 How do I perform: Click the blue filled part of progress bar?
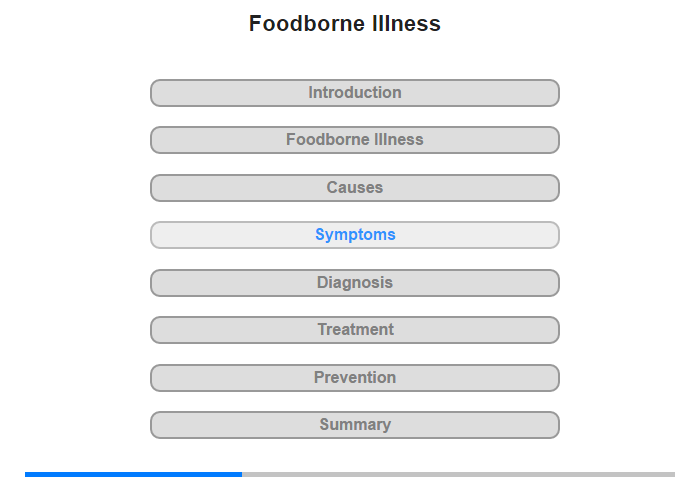[133, 474]
